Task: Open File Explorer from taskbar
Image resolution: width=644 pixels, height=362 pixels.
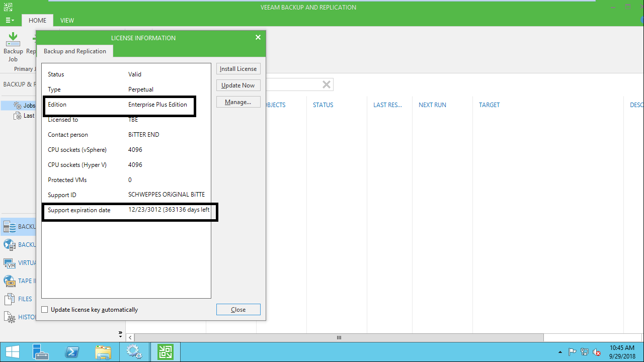Action: [103, 351]
